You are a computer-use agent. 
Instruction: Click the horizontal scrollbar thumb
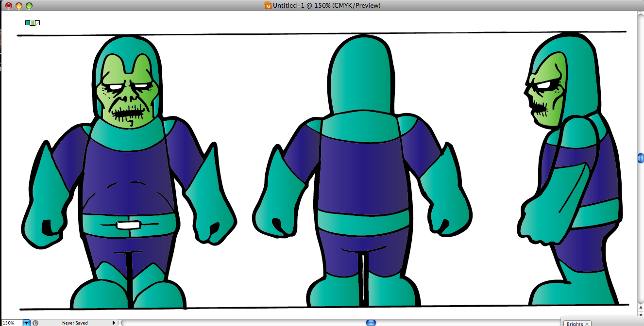(371, 322)
